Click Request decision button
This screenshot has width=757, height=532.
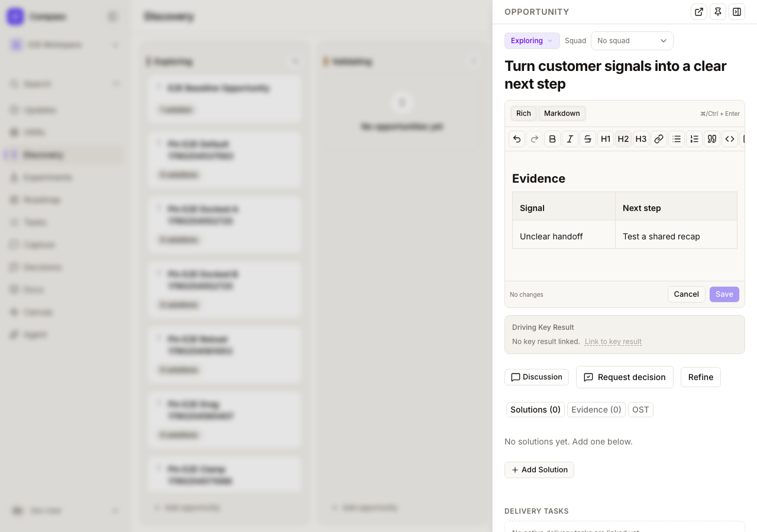(625, 377)
